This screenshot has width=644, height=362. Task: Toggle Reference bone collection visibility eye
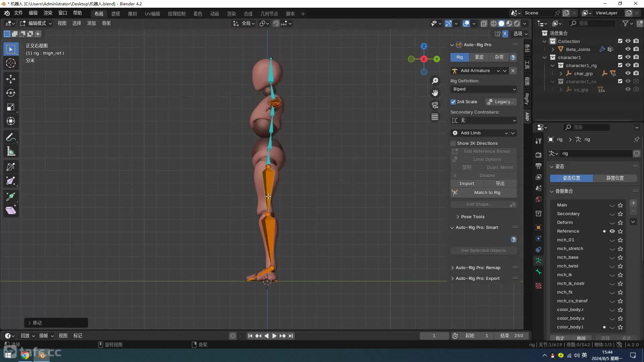point(612,231)
